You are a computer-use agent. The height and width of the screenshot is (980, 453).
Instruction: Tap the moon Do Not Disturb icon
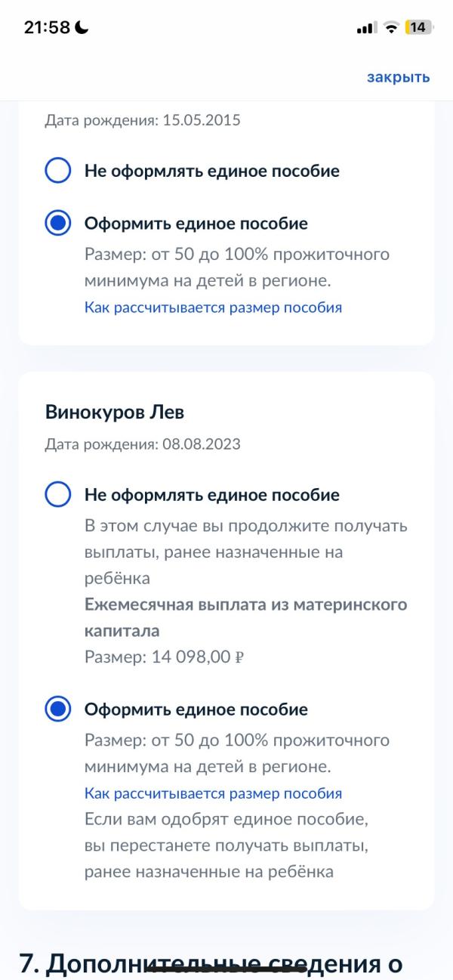pos(82,27)
